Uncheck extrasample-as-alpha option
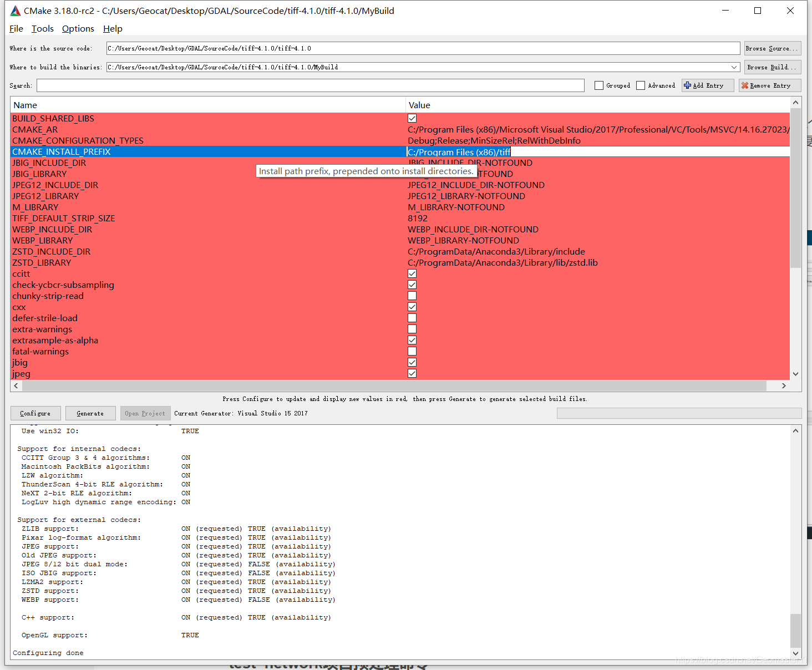This screenshot has width=812, height=670. click(x=412, y=340)
